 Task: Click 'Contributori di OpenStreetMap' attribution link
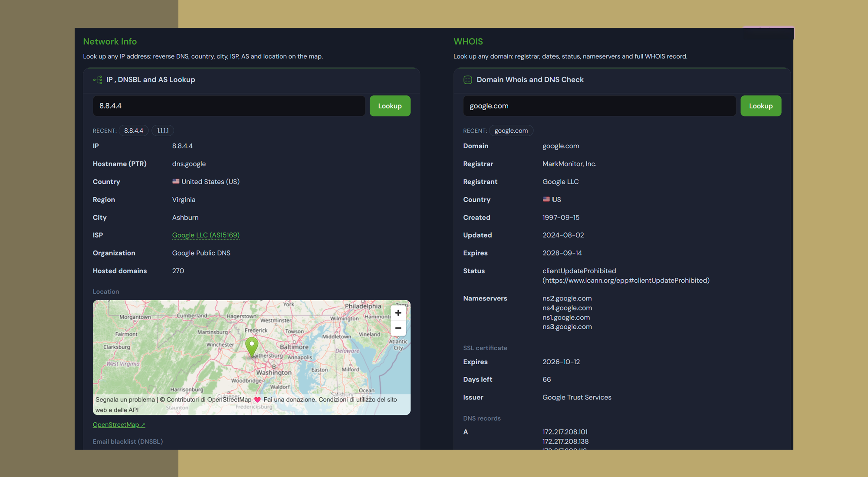pyautogui.click(x=209, y=399)
